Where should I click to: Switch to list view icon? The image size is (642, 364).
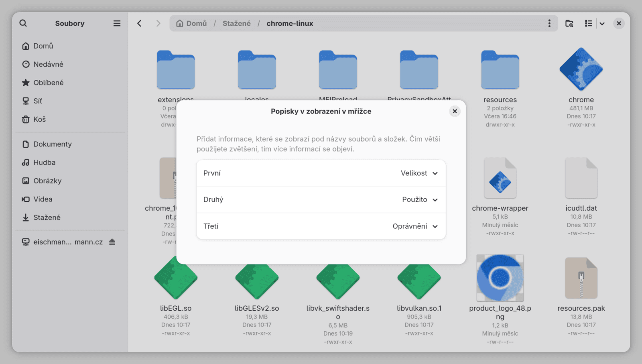pyautogui.click(x=588, y=23)
